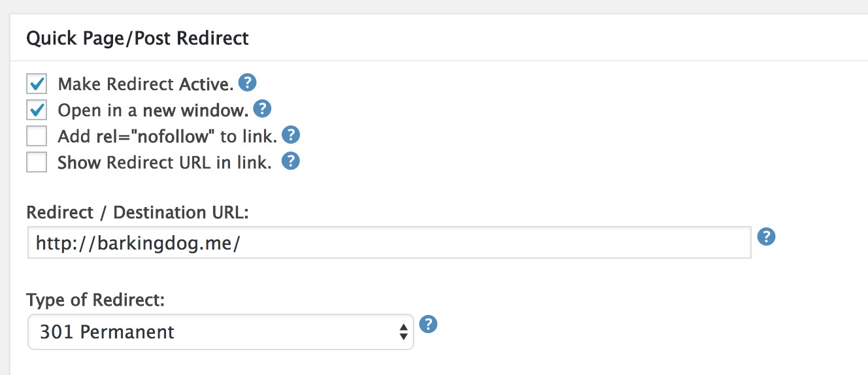Click the "Redirect / Destination URL:" field label
868x375 pixels.
(138, 212)
